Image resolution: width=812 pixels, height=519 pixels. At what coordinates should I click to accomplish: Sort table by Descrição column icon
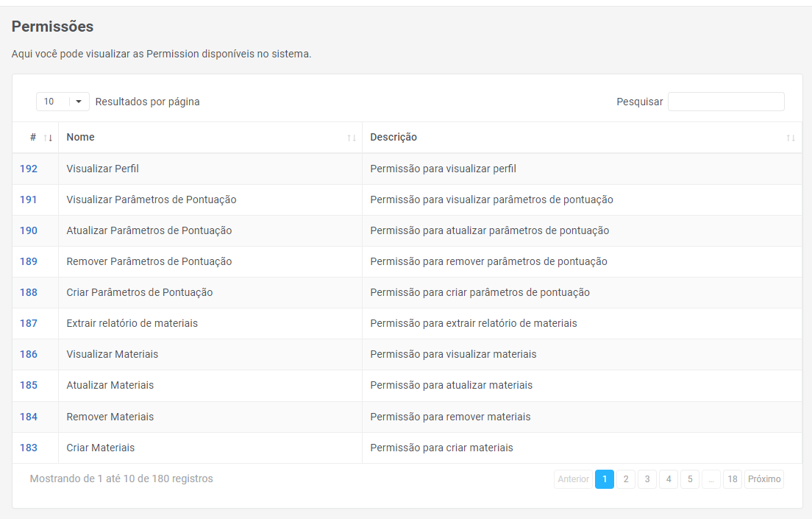click(791, 138)
